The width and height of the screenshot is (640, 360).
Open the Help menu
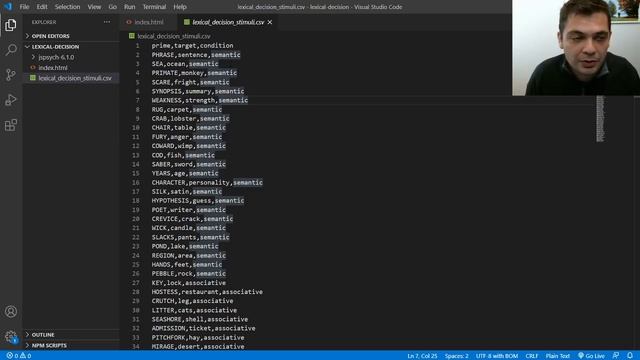tap(180, 7)
